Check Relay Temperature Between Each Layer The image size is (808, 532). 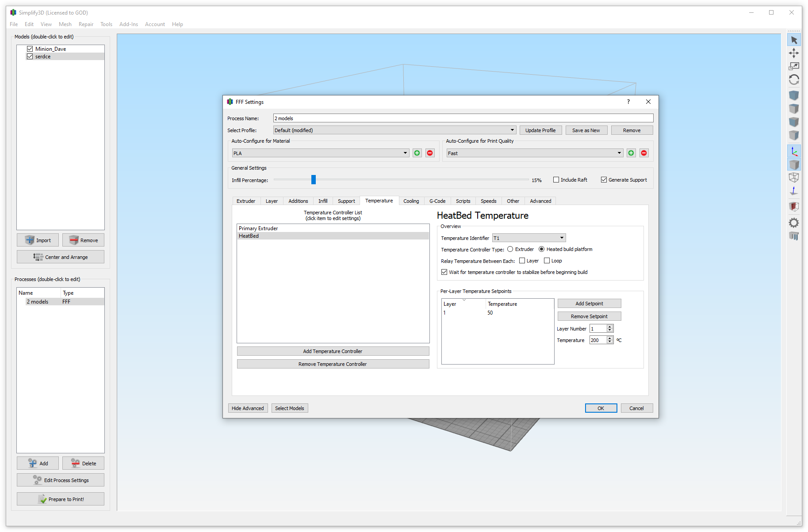[x=522, y=261]
